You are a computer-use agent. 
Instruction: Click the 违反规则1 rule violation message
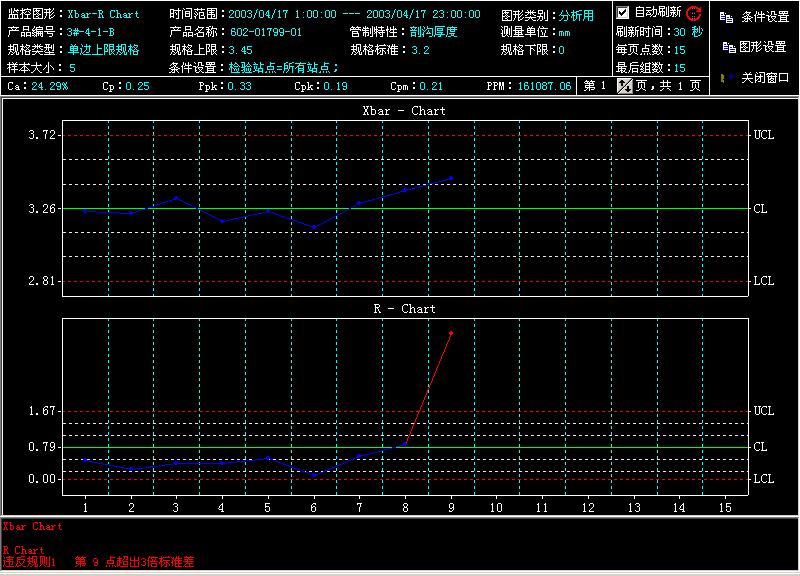[98, 562]
